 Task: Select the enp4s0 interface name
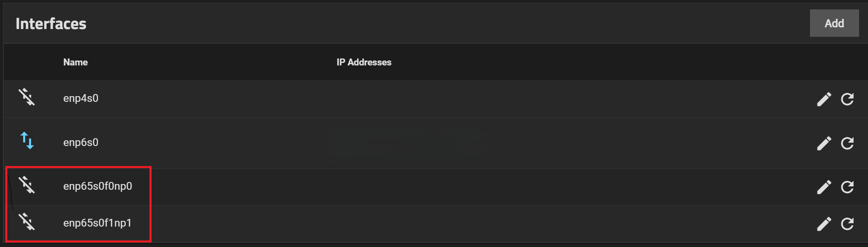tap(81, 99)
